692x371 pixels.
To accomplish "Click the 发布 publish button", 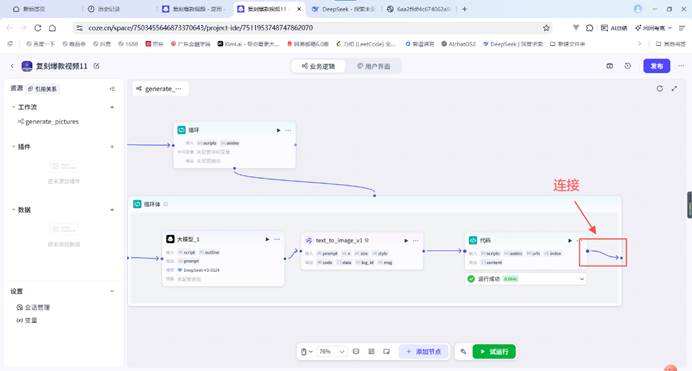I will coord(657,66).
